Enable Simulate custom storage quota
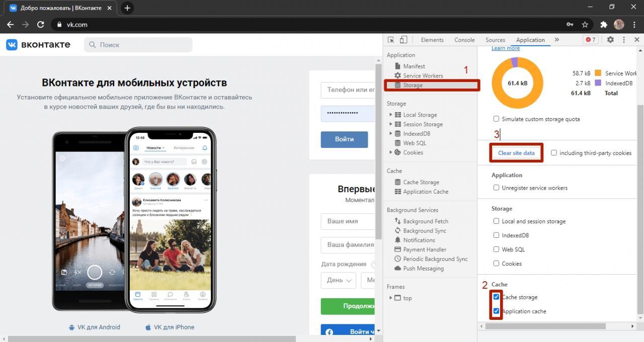Viewport: 644px width, 342px height. (497, 119)
